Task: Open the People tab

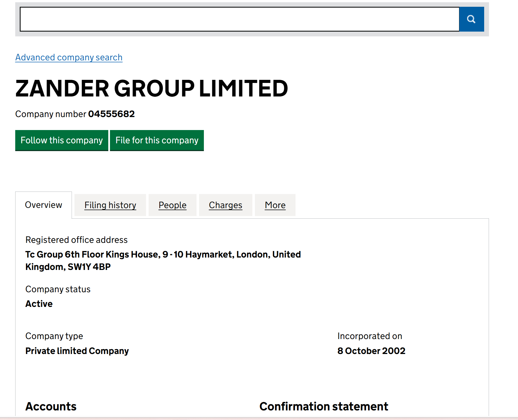Action: (x=172, y=205)
